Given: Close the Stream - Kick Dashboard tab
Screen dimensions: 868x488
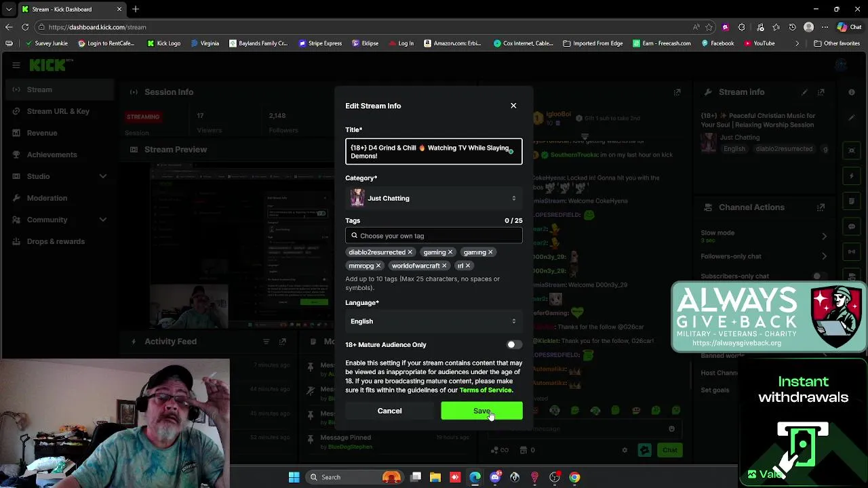Looking at the screenshot, I should coord(119,9).
